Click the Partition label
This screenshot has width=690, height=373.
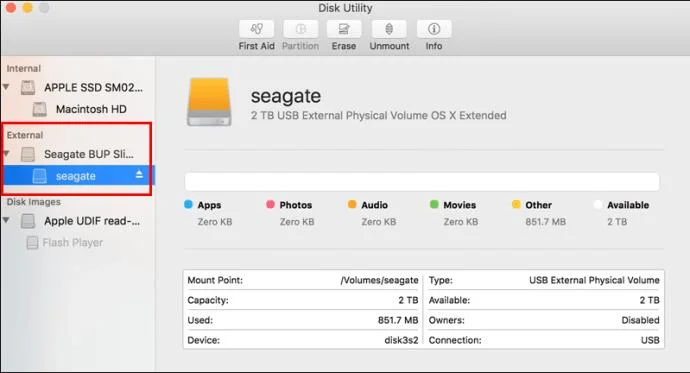pos(301,46)
